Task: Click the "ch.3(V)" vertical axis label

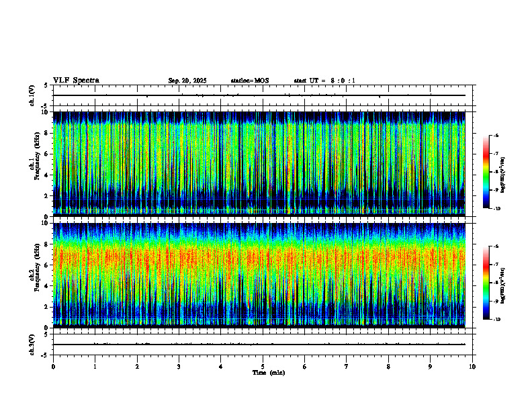Action: pyautogui.click(x=32, y=345)
